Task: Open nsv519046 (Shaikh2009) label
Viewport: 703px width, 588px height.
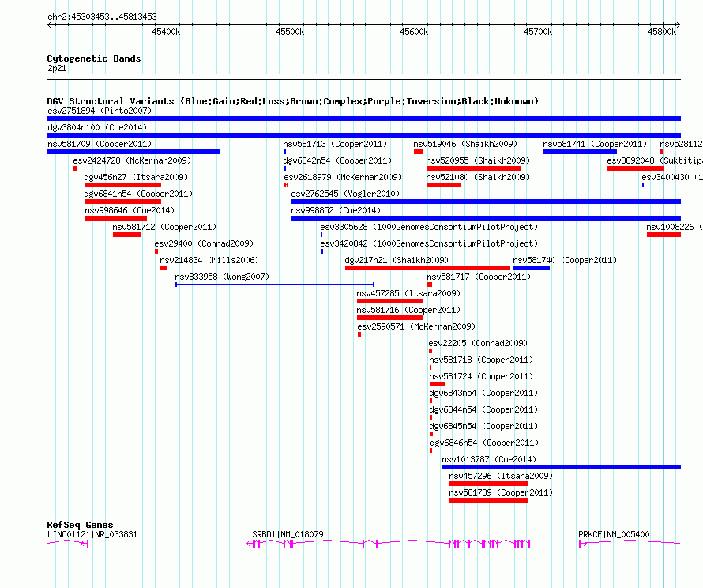Action: [465, 144]
